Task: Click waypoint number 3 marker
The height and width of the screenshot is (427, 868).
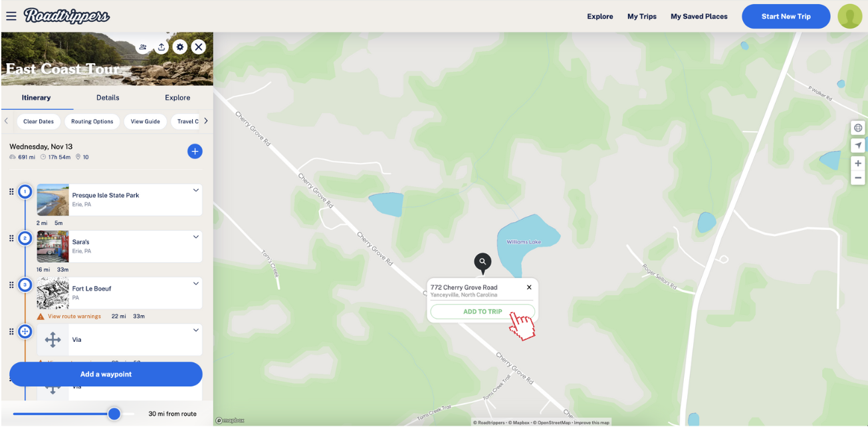Action: (x=25, y=285)
